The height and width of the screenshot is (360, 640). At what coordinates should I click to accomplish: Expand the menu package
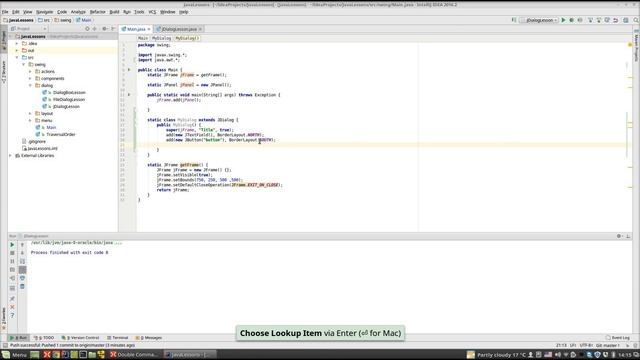30,120
